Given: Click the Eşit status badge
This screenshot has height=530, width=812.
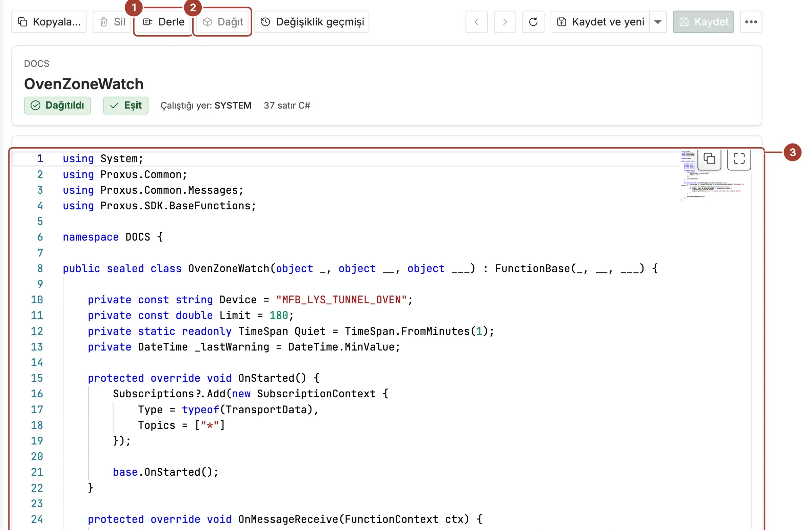Looking at the screenshot, I should pos(125,106).
